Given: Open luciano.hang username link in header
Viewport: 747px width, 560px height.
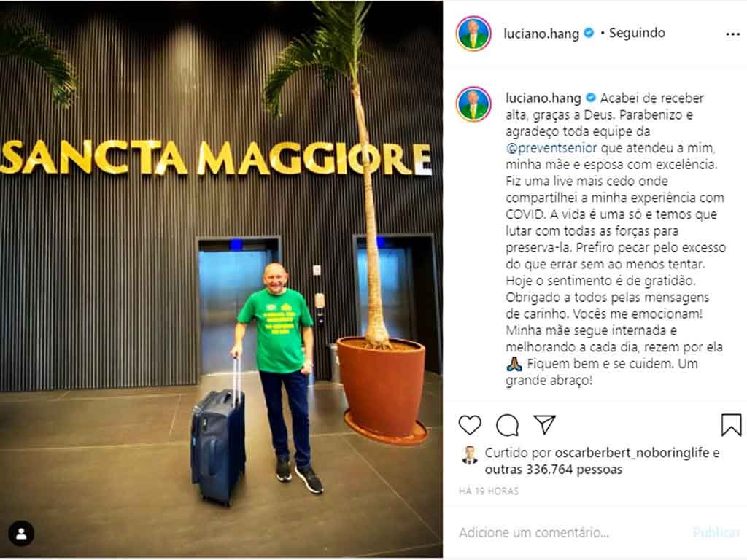Looking at the screenshot, I should [541, 34].
